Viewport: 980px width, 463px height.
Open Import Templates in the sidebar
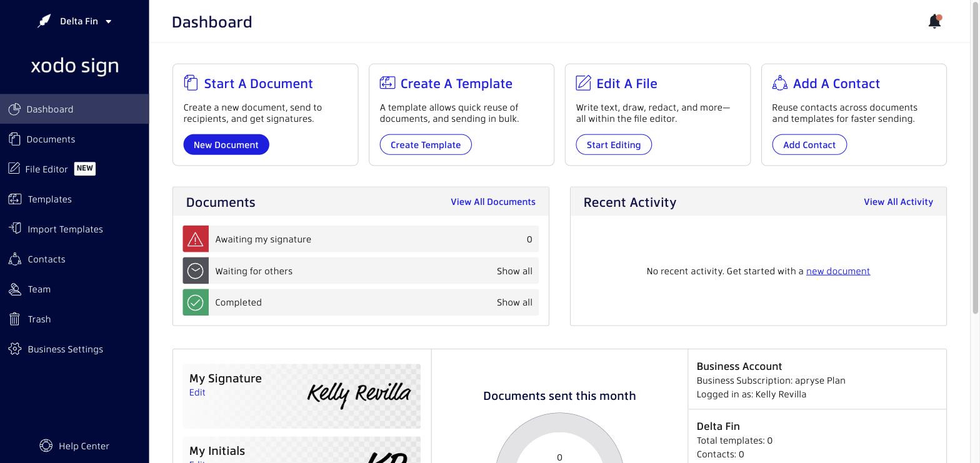click(74, 229)
